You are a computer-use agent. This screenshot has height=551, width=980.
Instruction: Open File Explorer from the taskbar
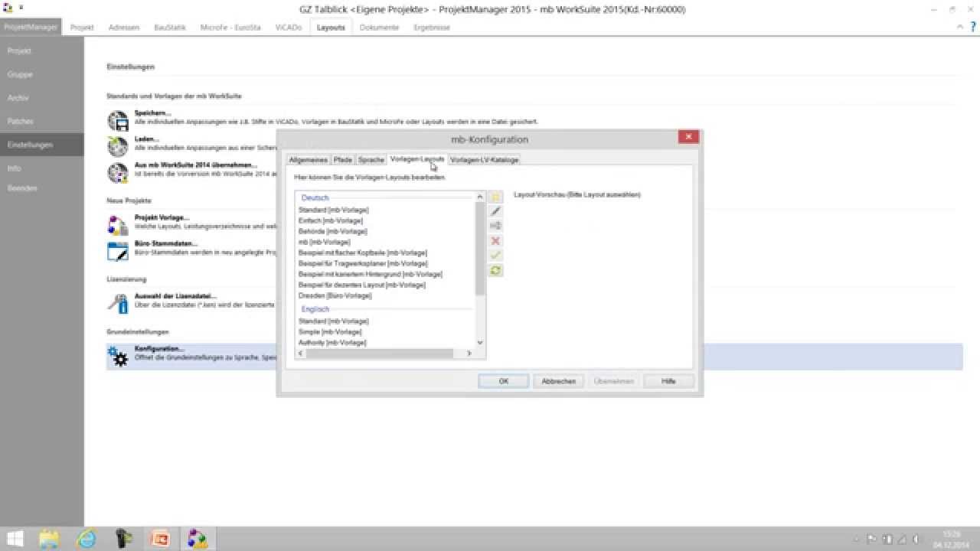pos(50,538)
